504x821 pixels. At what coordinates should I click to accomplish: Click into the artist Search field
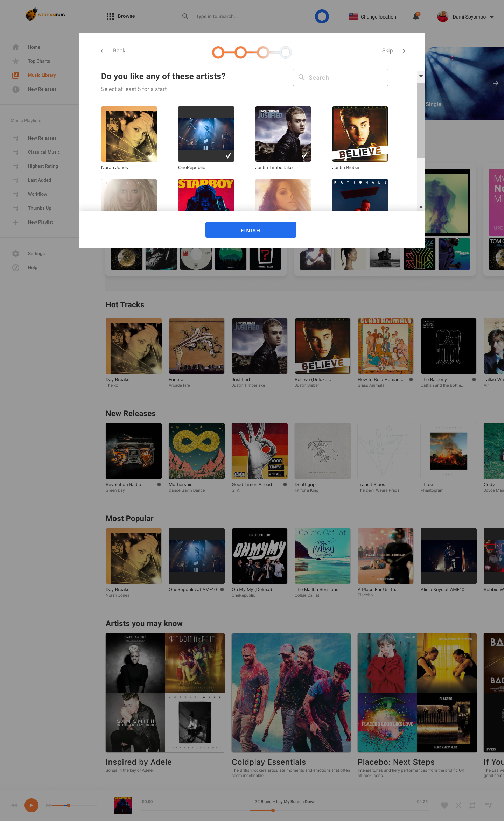[341, 77]
